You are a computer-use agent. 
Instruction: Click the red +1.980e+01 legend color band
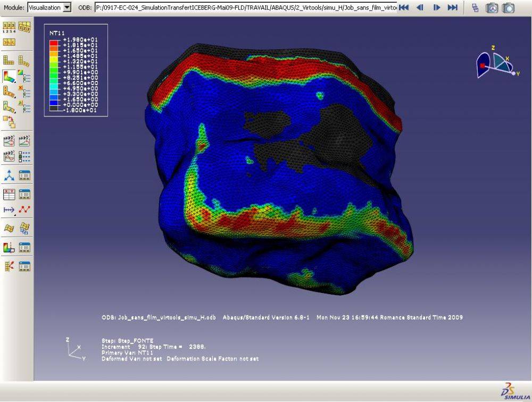coord(54,43)
